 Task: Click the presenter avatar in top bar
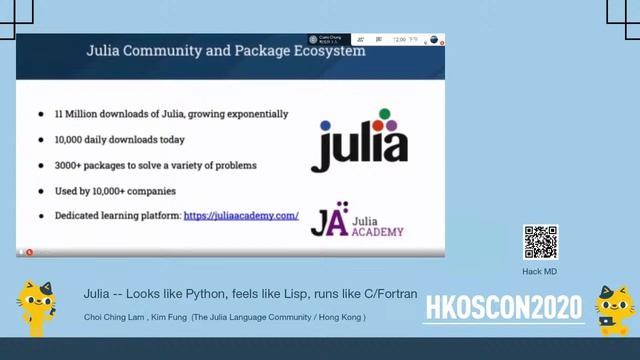click(x=313, y=39)
